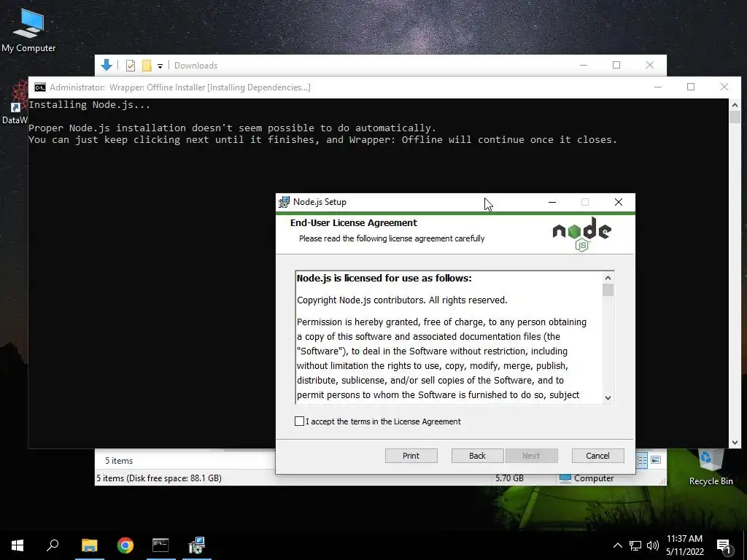Image resolution: width=747 pixels, height=560 pixels.
Task: Click the blue down arrow icon in Downloads window
Action: [107, 65]
